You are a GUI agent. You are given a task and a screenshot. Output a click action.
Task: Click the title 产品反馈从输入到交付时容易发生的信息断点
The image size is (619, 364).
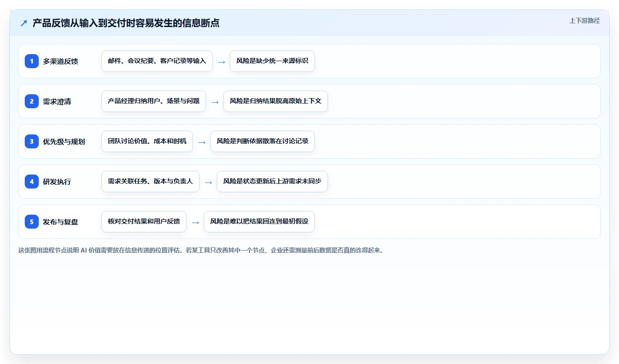(126, 23)
